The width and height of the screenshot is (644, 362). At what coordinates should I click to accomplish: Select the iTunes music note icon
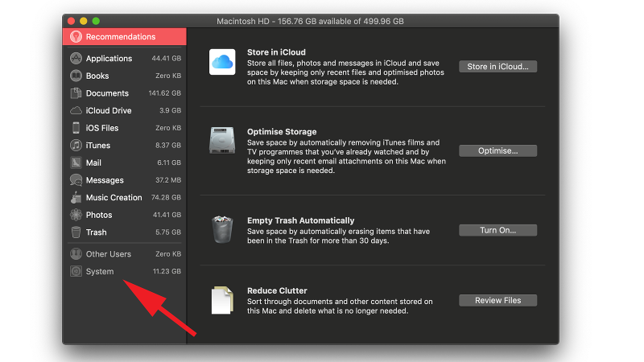coord(76,146)
